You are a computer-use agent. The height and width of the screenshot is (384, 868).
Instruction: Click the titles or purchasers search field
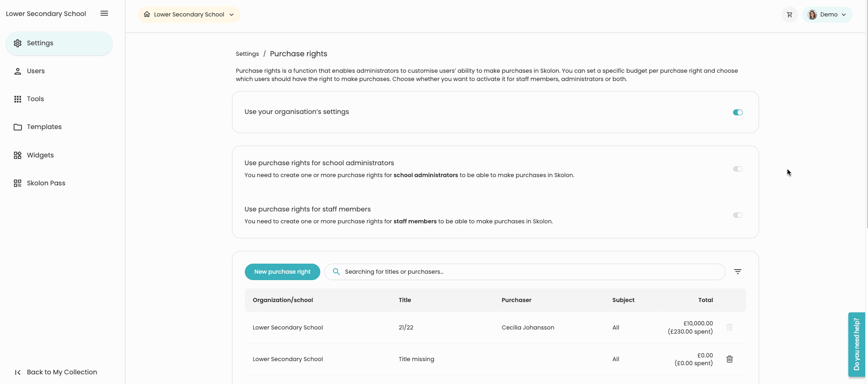pyautogui.click(x=531, y=272)
